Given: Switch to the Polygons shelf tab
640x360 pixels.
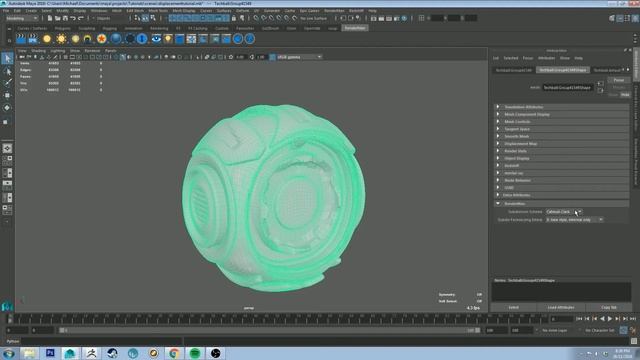Looking at the screenshot, I should point(62,28).
